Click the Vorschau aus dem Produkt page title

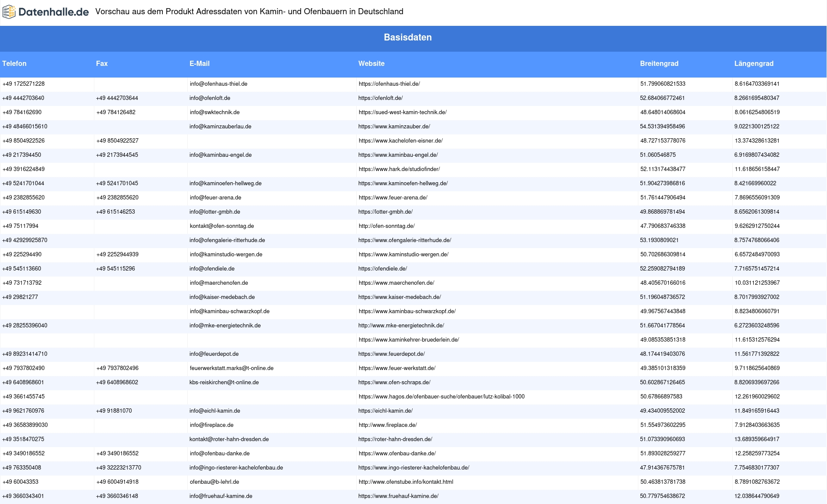click(249, 12)
